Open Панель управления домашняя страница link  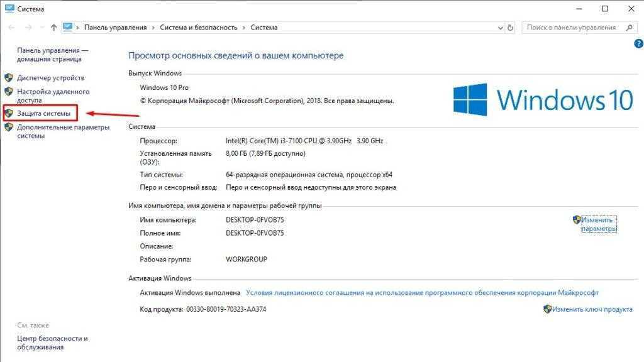click(x=52, y=54)
